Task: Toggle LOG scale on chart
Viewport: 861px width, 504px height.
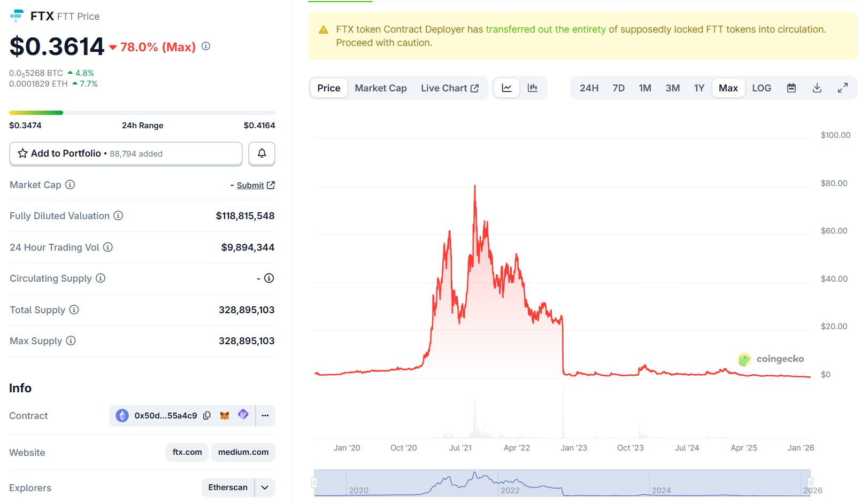Action: click(761, 88)
